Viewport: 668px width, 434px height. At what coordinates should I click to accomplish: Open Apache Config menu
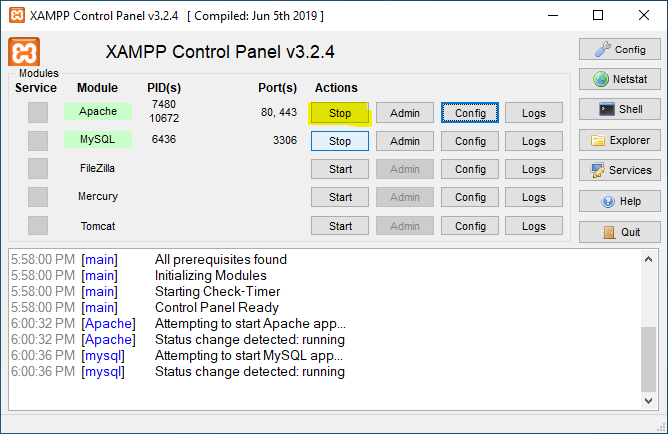coord(470,113)
